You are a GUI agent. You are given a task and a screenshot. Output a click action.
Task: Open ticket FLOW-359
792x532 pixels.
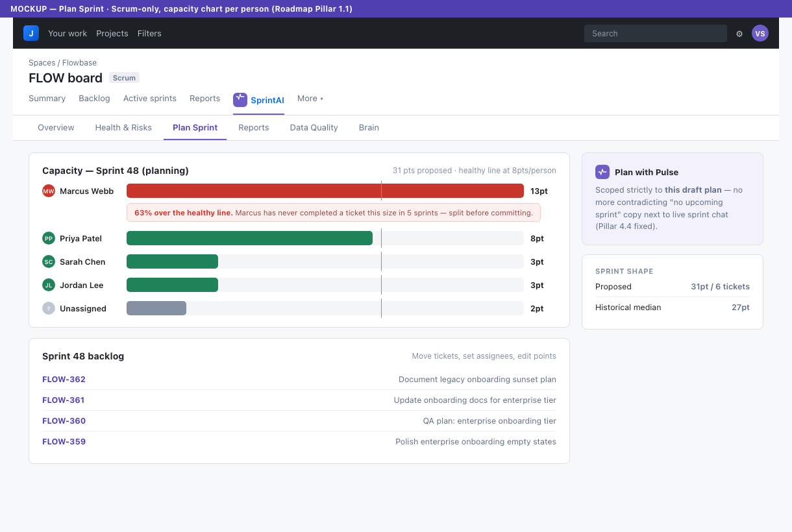point(64,441)
